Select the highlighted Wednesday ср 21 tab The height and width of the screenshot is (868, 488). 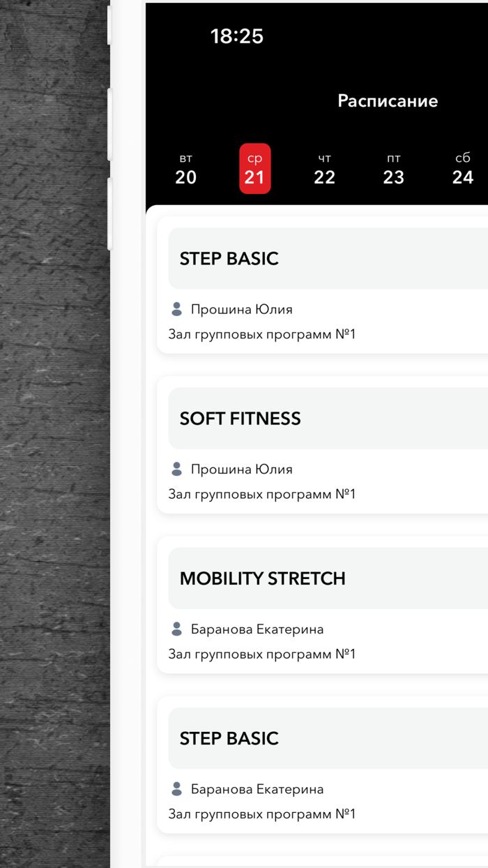point(255,168)
